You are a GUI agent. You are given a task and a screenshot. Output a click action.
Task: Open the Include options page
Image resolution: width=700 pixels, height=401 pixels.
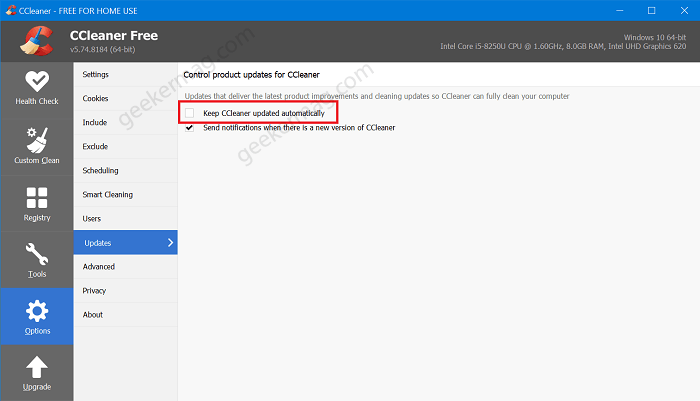[125, 123]
